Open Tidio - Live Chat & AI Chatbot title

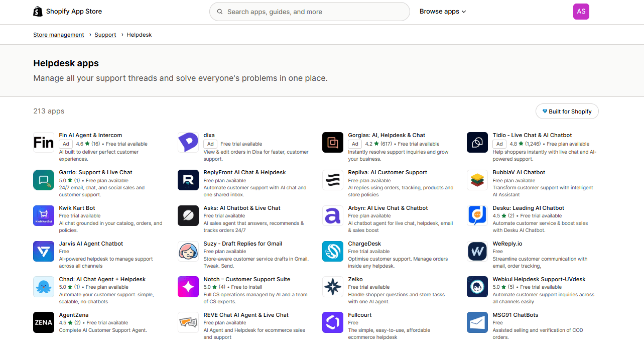pos(532,135)
